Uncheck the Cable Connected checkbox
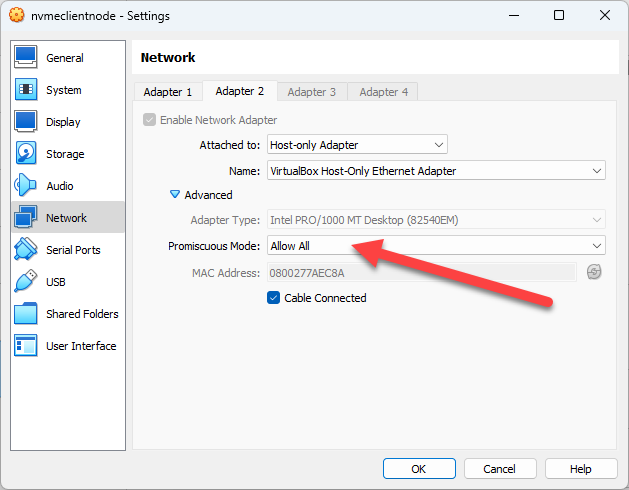The image size is (629, 490). (274, 298)
